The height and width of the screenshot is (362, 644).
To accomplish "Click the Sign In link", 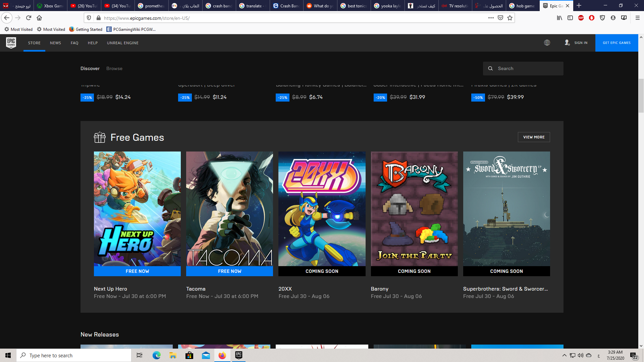I will [x=581, y=43].
